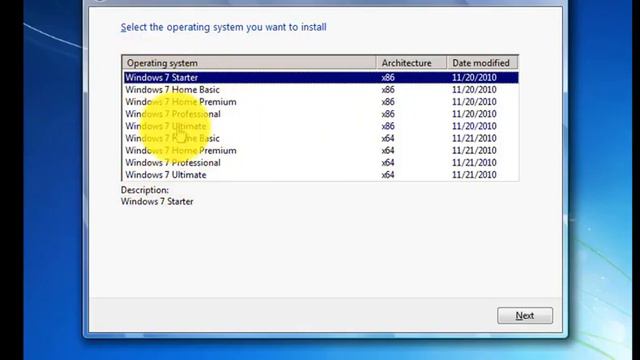Choose Windows 7 Home Premium x64 edition
This screenshot has width=640, height=360.
(x=321, y=151)
